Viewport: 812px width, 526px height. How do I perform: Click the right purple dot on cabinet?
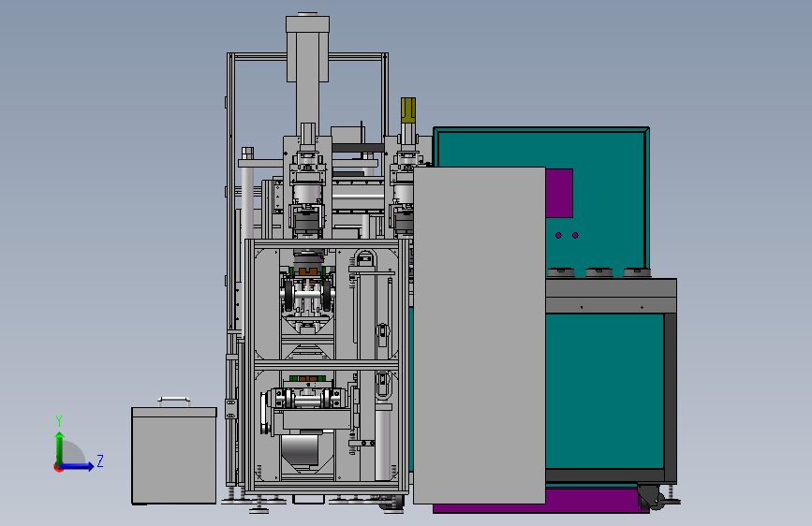pos(575,235)
